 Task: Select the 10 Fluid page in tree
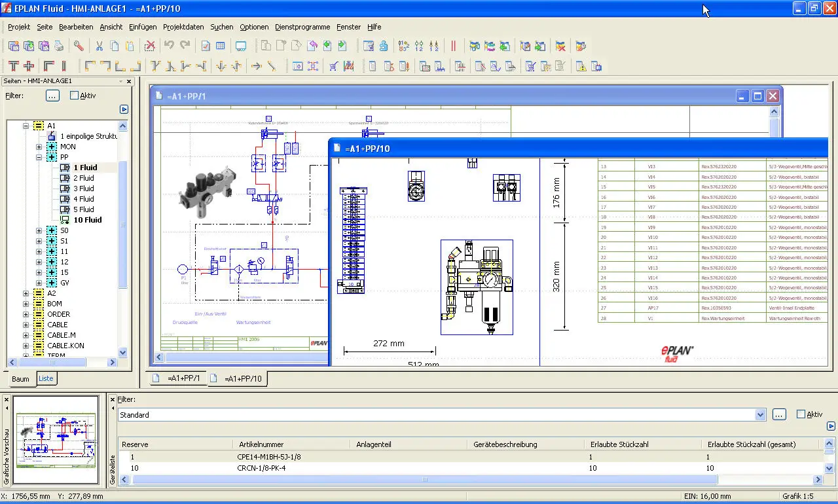point(88,220)
